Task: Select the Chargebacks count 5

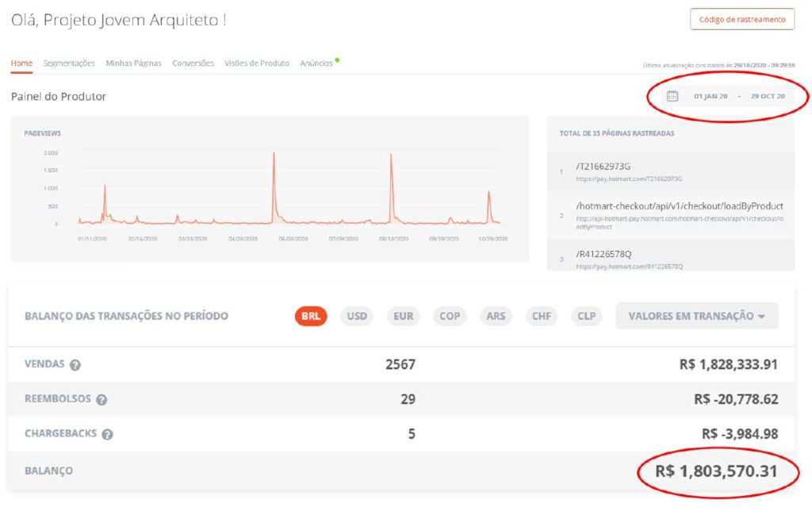Action: 412,433
